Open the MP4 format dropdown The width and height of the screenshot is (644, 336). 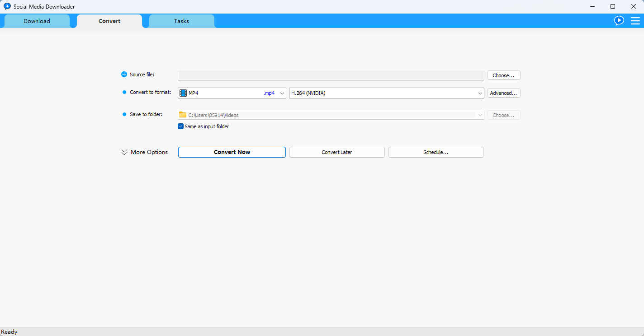pyautogui.click(x=232, y=93)
